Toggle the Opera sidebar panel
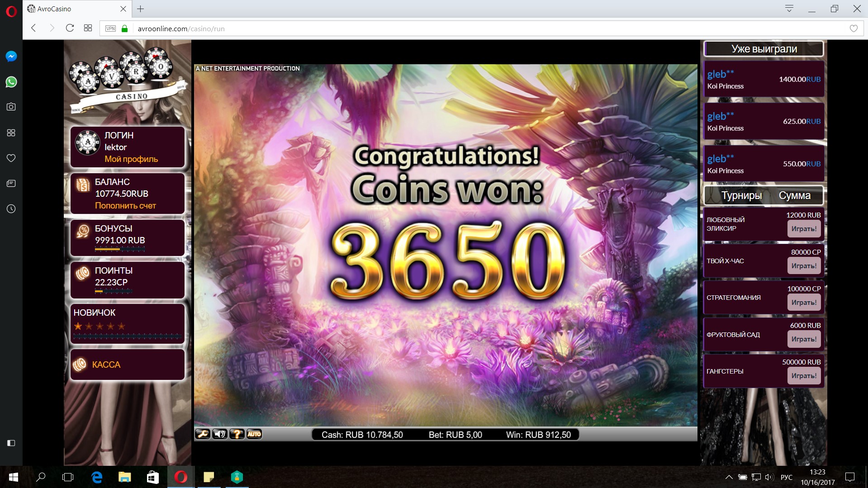This screenshot has width=868, height=488. coord(11,443)
